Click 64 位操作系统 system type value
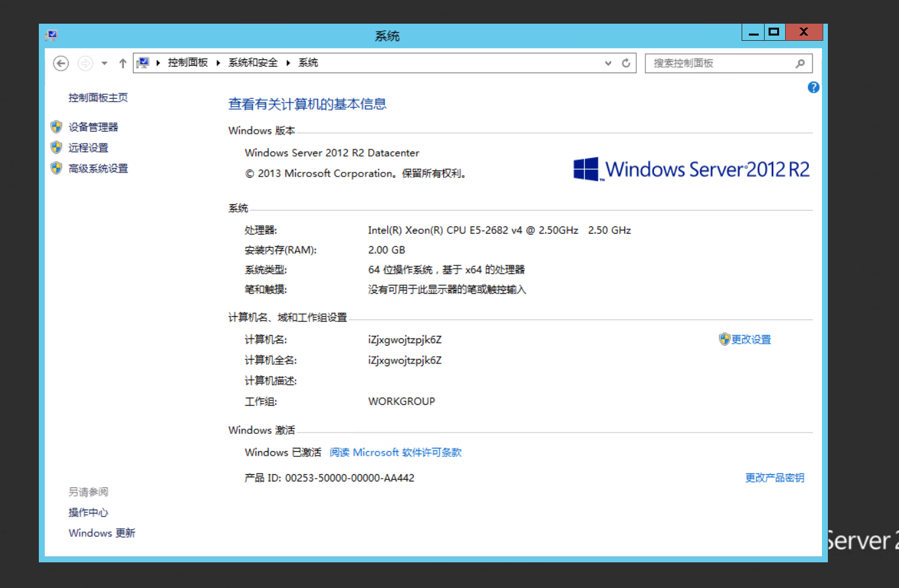Image resolution: width=899 pixels, height=588 pixels. (x=447, y=270)
